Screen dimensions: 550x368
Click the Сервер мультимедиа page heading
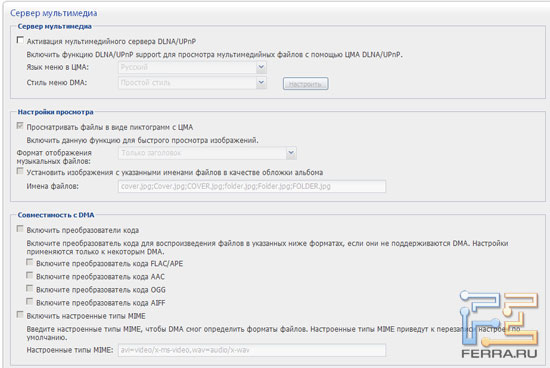click(54, 13)
